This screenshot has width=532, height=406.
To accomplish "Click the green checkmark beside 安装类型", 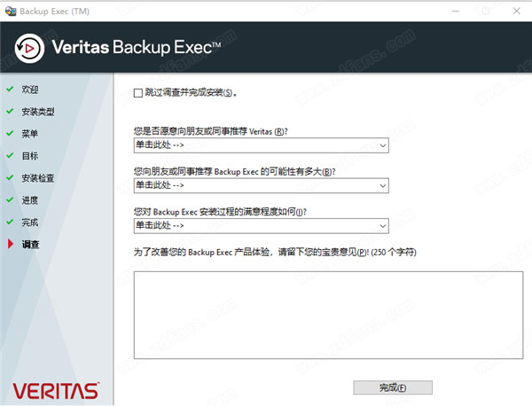I will (10, 111).
